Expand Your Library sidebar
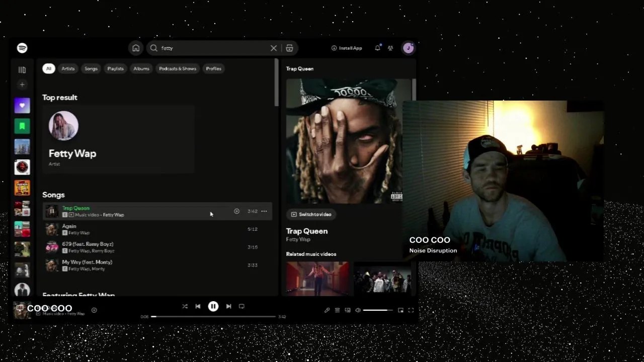The width and height of the screenshot is (644, 362). pyautogui.click(x=22, y=70)
